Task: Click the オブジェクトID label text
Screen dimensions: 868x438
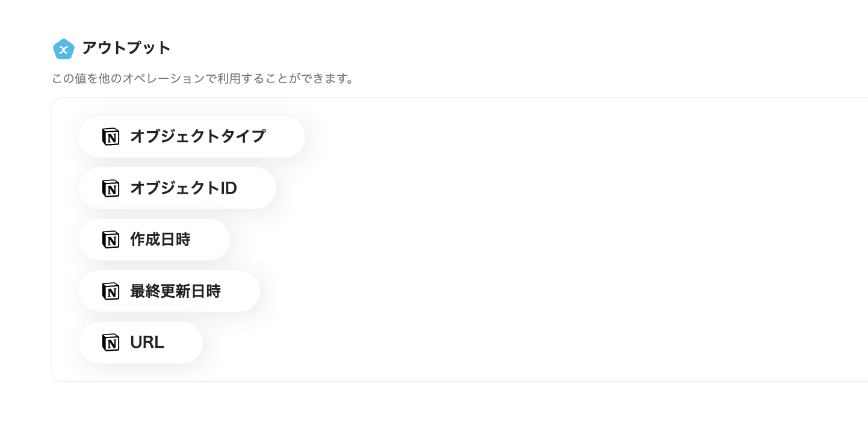Action: (183, 188)
